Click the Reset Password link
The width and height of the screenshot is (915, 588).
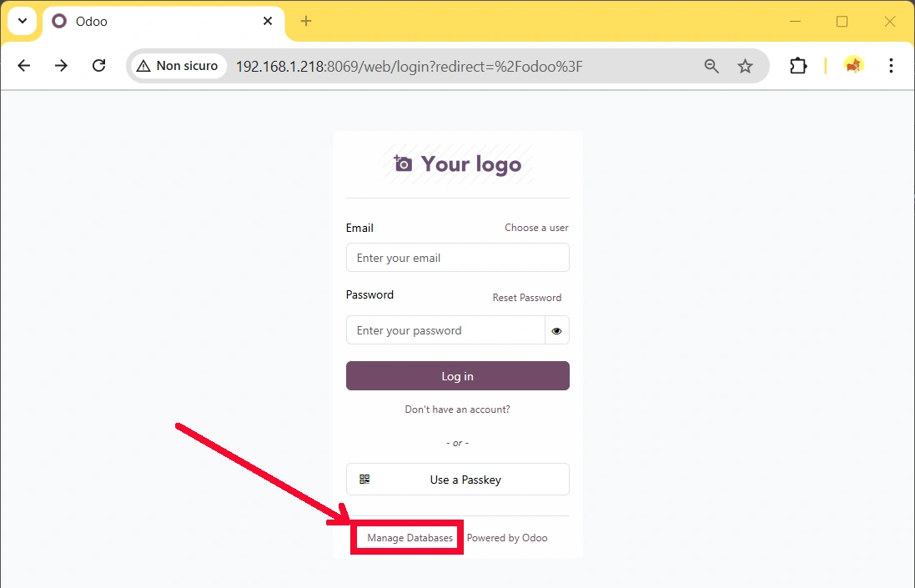point(526,297)
